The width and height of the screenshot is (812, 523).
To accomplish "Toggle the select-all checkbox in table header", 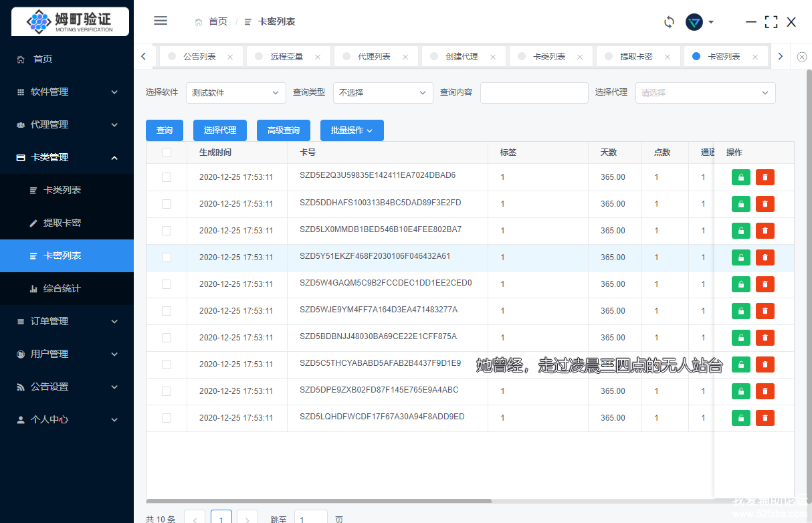I will pyautogui.click(x=167, y=152).
